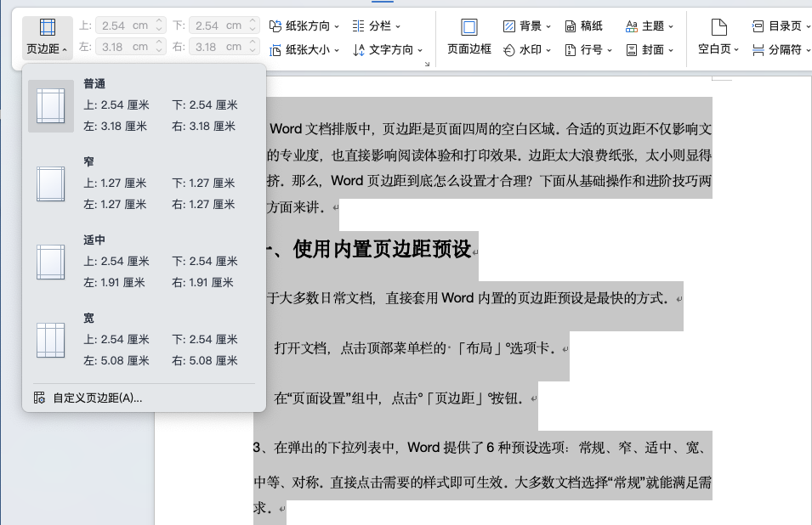
Task: Click the custom margins settings icon
Action: point(39,398)
